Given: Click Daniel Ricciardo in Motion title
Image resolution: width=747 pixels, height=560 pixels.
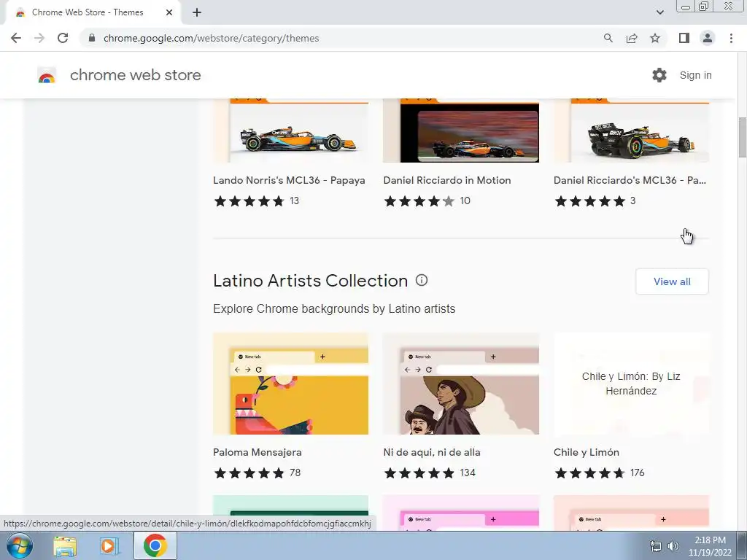Looking at the screenshot, I should (x=447, y=181).
